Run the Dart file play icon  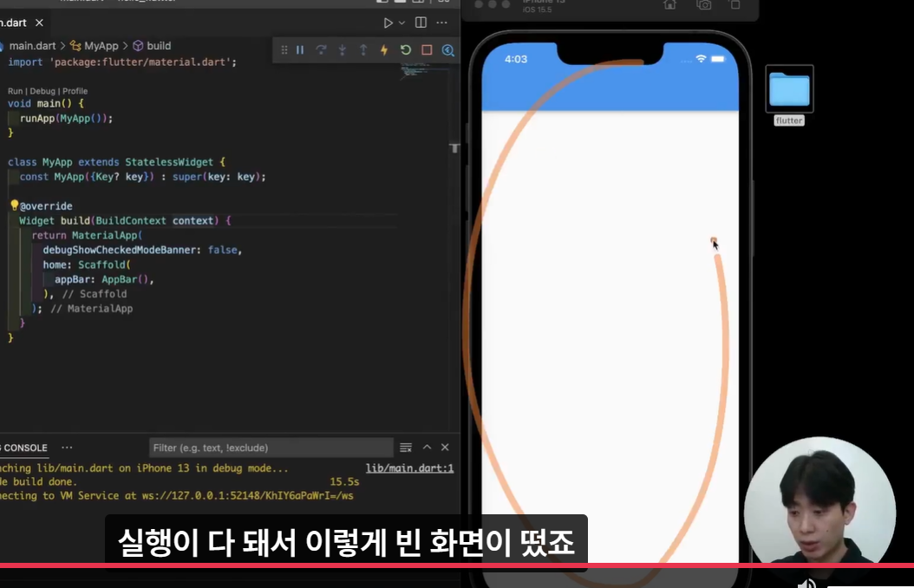(388, 23)
